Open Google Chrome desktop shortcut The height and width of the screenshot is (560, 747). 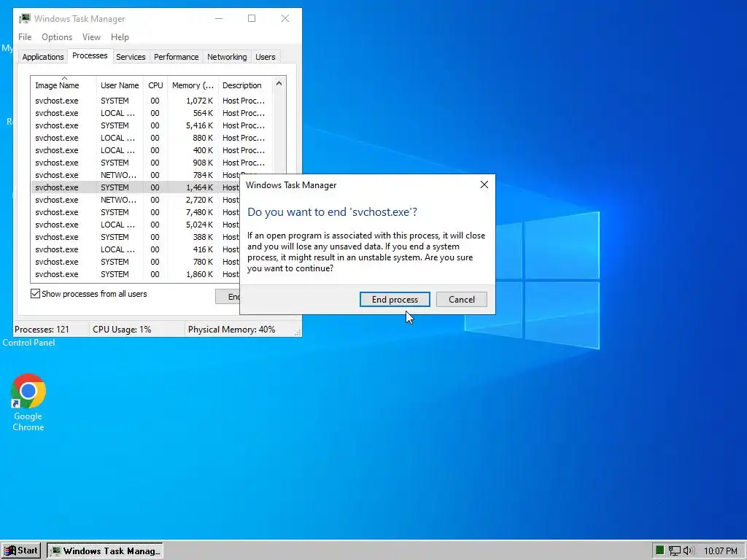click(28, 402)
